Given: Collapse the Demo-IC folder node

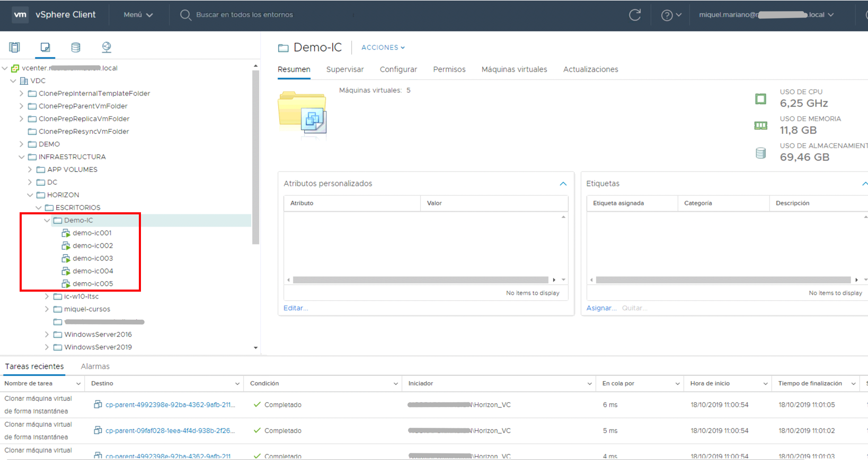Looking at the screenshot, I should click(47, 220).
